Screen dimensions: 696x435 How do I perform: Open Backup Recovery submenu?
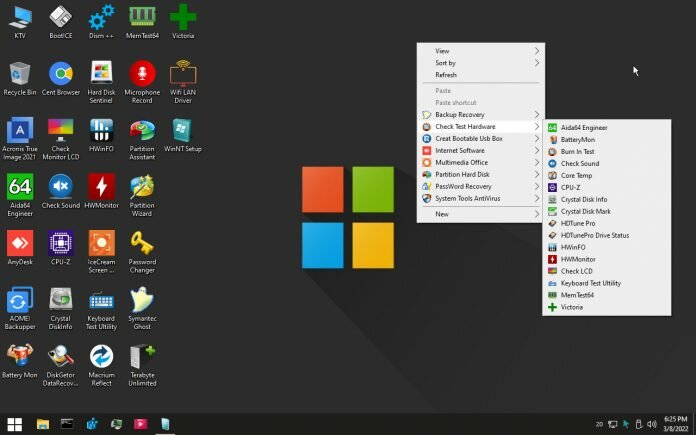pyautogui.click(x=481, y=115)
